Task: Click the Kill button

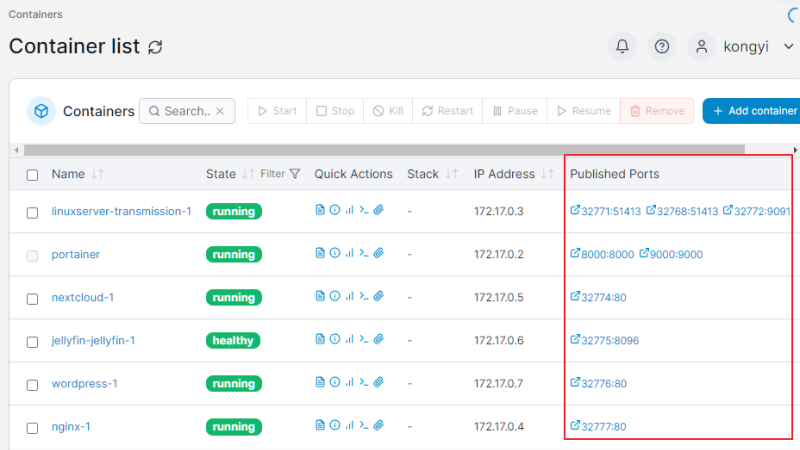Action: click(388, 111)
